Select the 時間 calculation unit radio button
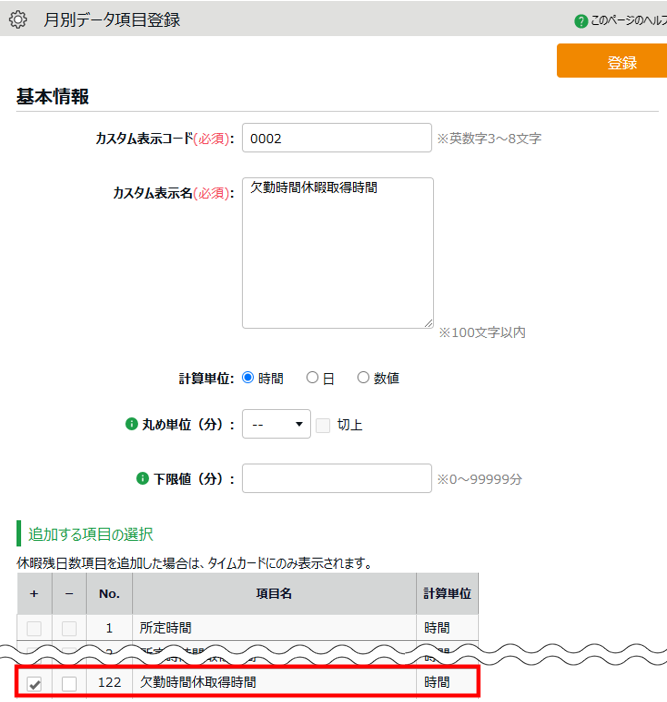Viewport: 667px width, 702px height. pyautogui.click(x=249, y=378)
